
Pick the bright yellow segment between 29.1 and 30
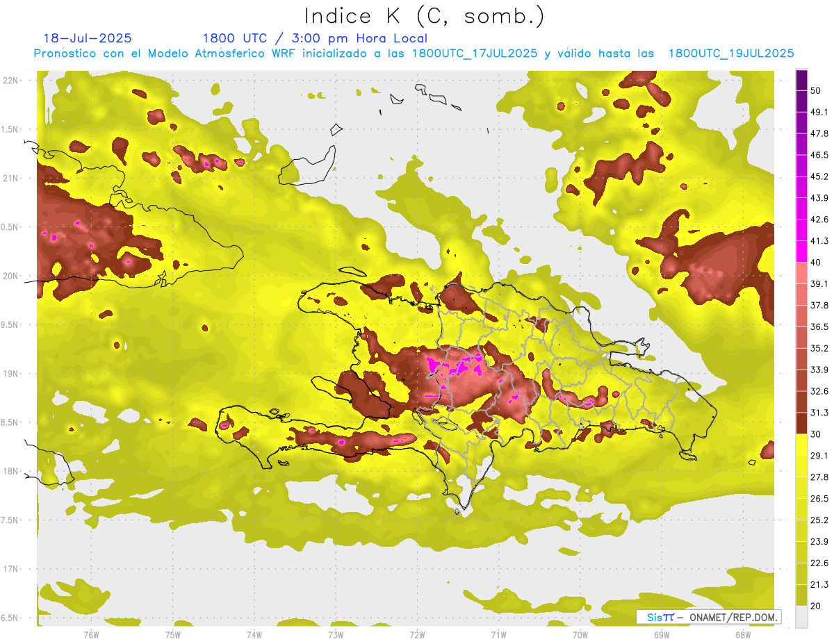(x=801, y=445)
